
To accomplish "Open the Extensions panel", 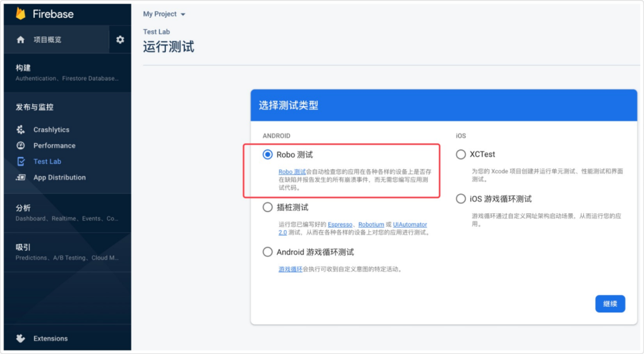I will click(x=50, y=338).
